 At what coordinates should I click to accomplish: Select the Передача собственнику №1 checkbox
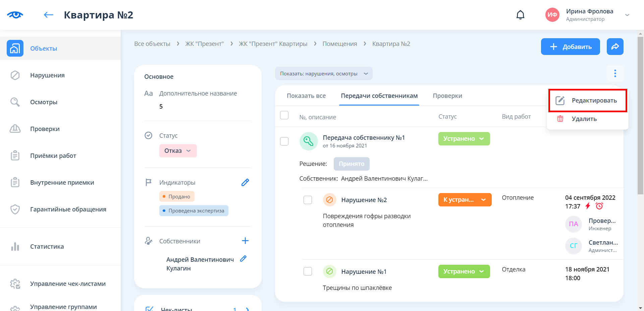pyautogui.click(x=284, y=141)
